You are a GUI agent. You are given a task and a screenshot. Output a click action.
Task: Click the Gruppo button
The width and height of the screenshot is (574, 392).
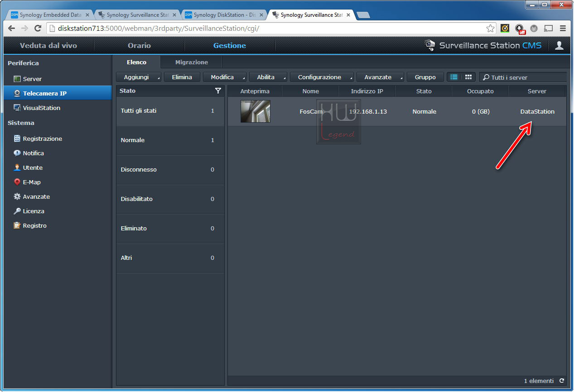click(425, 77)
